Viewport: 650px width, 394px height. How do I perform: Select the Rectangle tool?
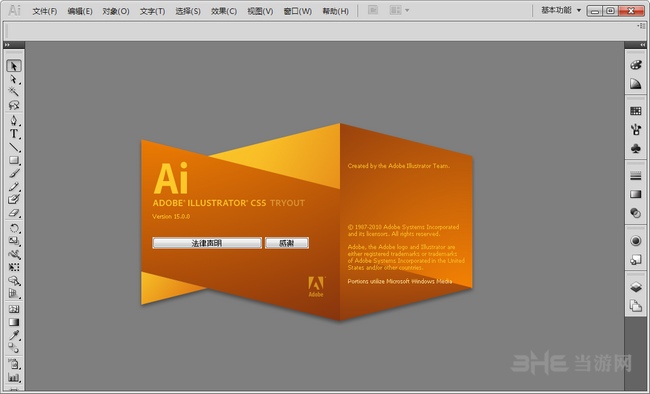(x=14, y=160)
